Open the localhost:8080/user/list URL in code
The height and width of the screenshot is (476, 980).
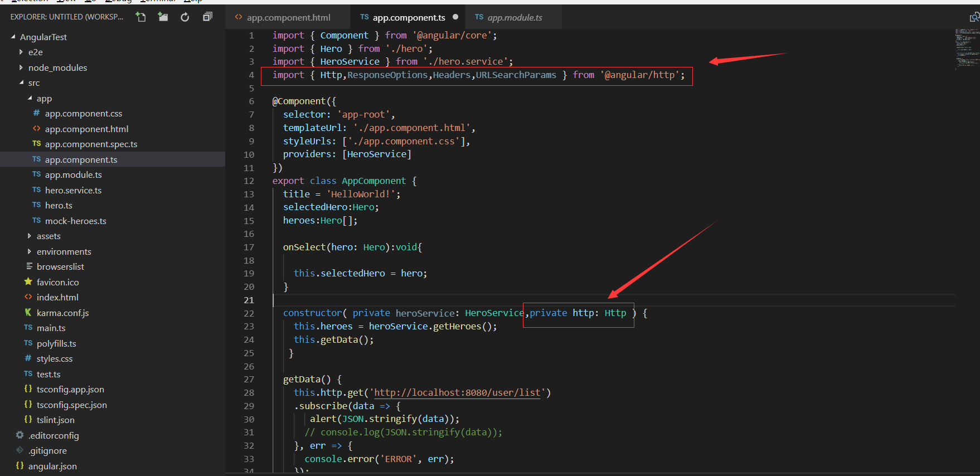(457, 392)
